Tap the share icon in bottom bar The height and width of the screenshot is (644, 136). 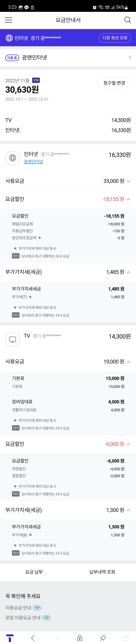pyautogui.click(x=126, y=638)
